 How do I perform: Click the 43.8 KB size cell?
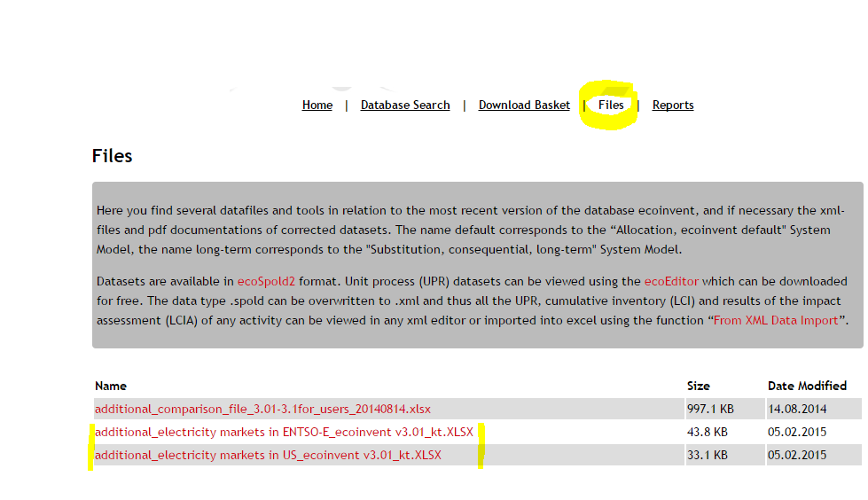click(708, 432)
